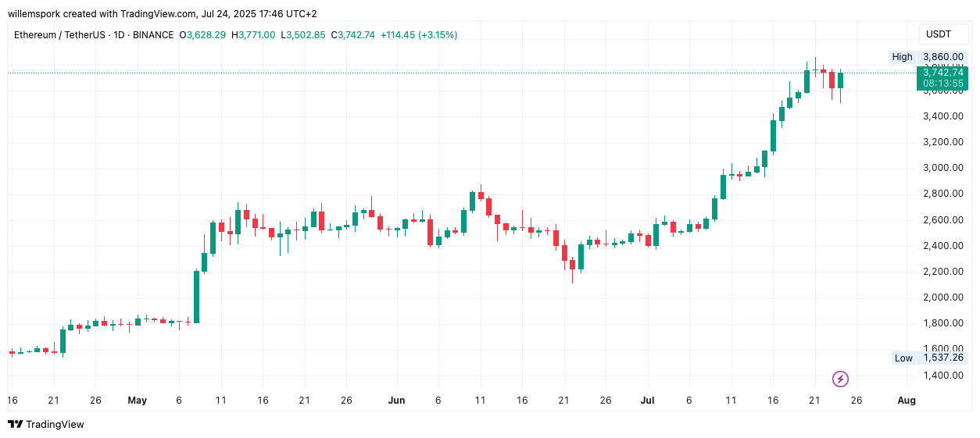
Task: Click the tall green candle near May 8
Action: pos(196,297)
